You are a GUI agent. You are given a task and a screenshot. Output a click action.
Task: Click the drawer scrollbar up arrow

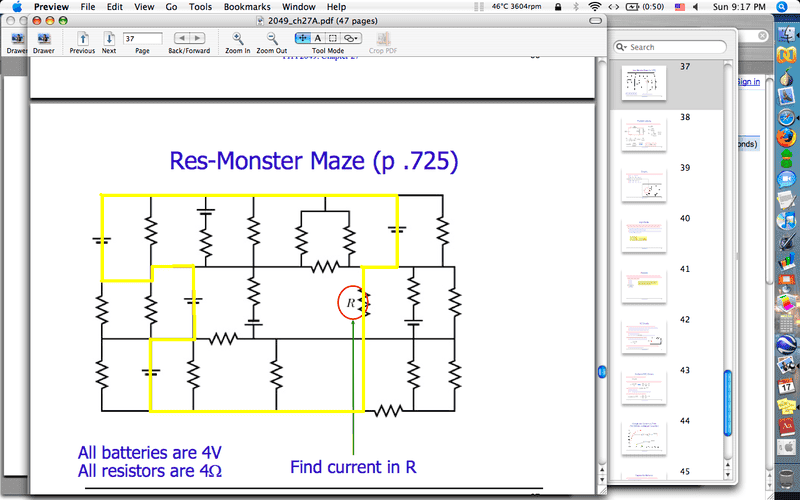[728, 465]
